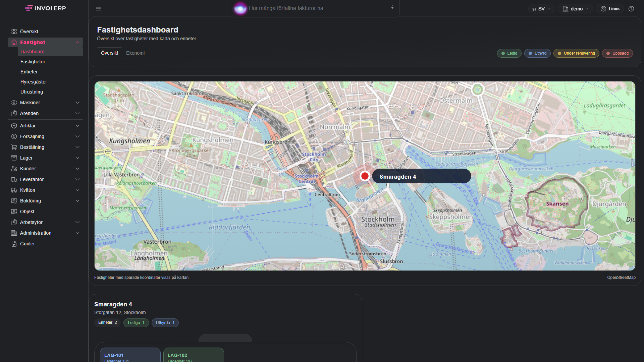This screenshot has width=644, height=362.
Task: Click the Översikt grid icon in sidebar
Action: 14,32
